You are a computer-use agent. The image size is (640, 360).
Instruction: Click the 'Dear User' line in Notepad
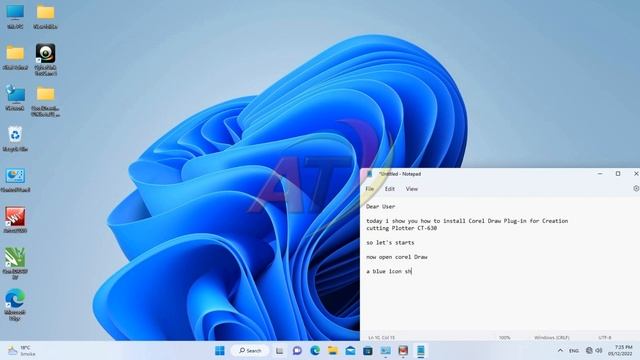tap(380, 207)
